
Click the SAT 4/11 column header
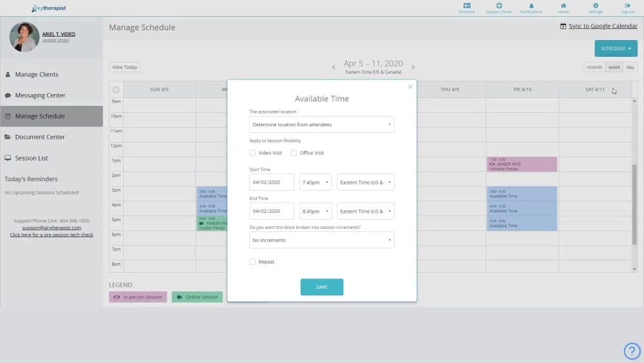point(594,89)
